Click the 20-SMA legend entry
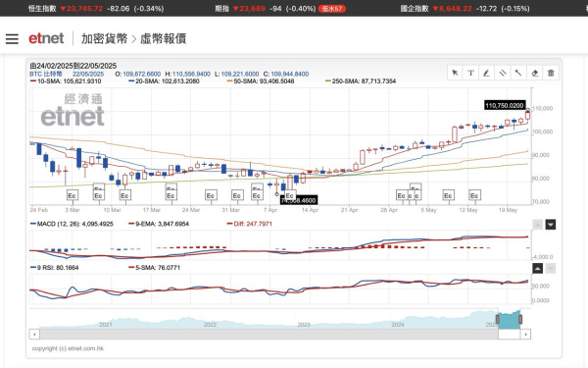This screenshot has width=588, height=368. click(x=164, y=81)
